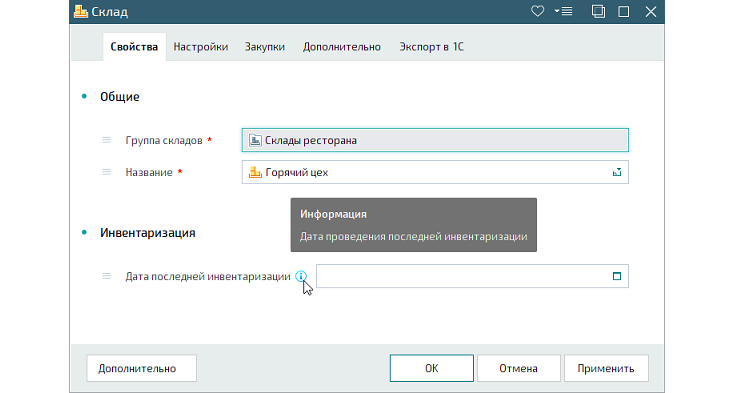Image resolution: width=739 pixels, height=393 pixels.
Task: Collapse the Инвентаризация section bullet
Action: (x=84, y=232)
